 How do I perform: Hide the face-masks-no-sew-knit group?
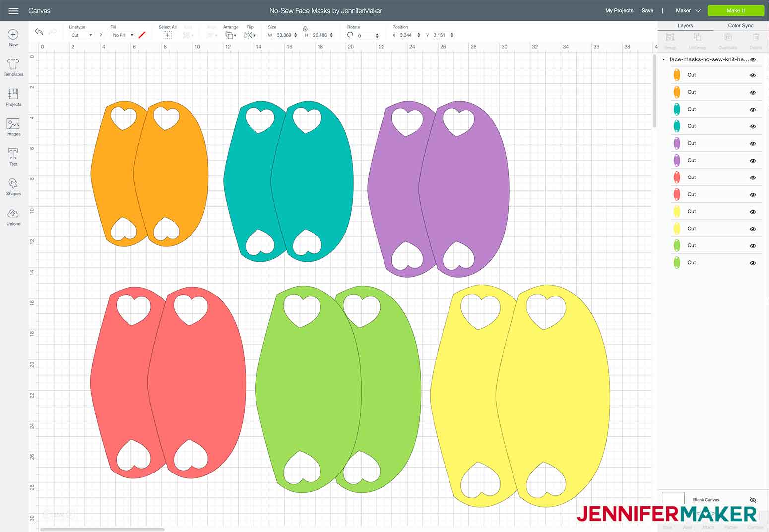tap(753, 59)
